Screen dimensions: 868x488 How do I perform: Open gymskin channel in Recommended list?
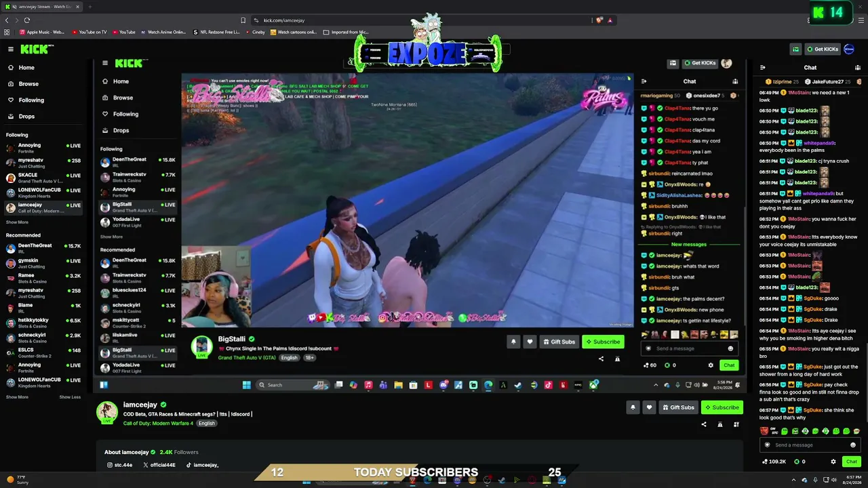pos(43,263)
